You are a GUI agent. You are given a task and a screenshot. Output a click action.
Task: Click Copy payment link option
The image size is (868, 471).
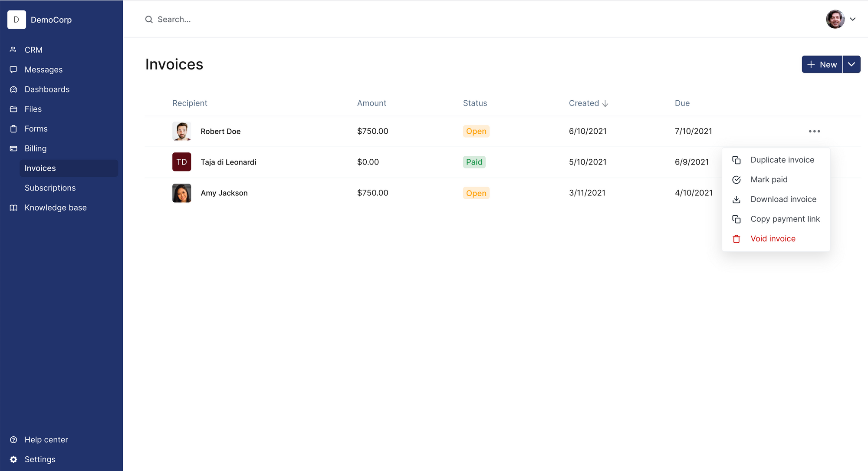click(785, 219)
